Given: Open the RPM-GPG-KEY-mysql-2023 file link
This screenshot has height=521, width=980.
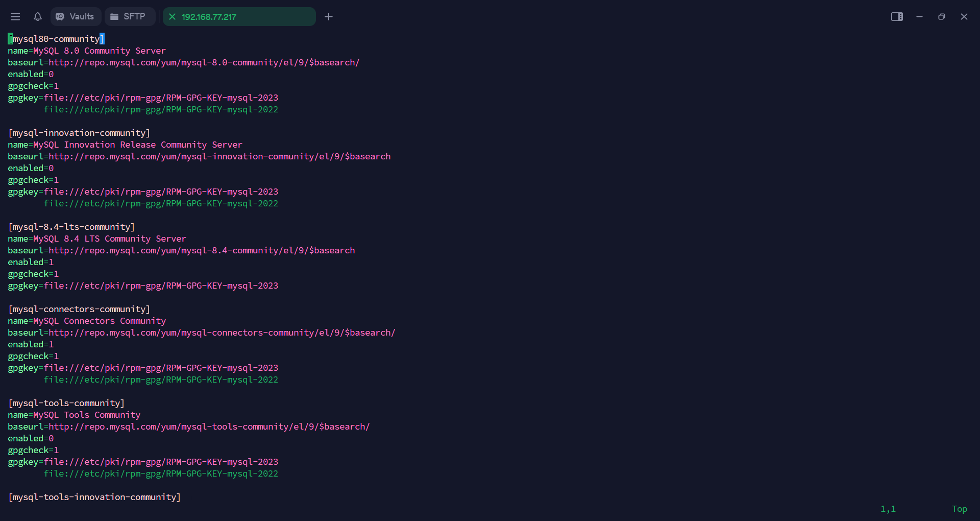Looking at the screenshot, I should tap(161, 98).
